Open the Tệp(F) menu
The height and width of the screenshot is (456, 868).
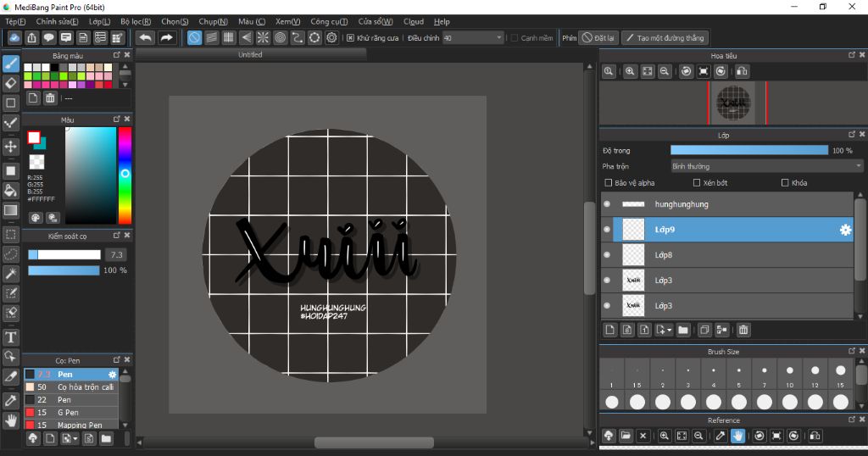[15, 21]
